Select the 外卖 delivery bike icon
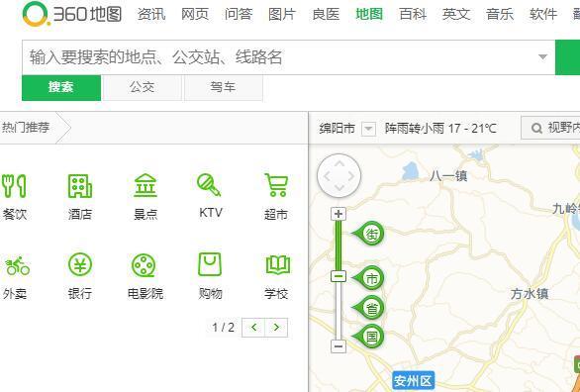 pos(18,266)
